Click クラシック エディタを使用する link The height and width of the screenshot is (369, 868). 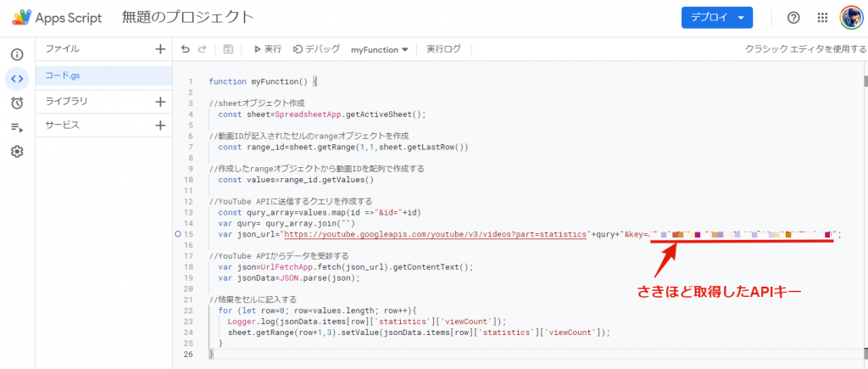pyautogui.click(x=804, y=50)
